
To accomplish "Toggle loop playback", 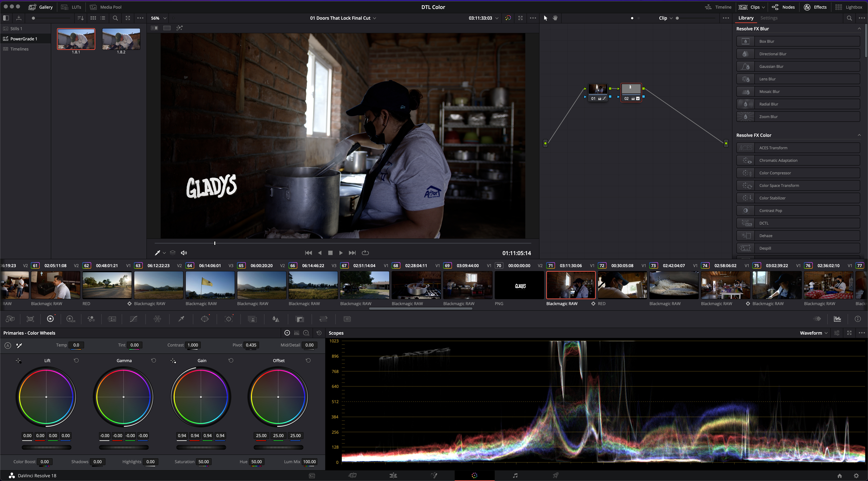I will coord(365,253).
